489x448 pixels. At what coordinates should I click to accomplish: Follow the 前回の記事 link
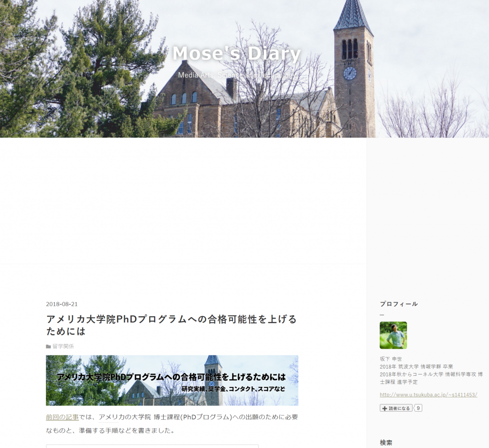point(62,417)
